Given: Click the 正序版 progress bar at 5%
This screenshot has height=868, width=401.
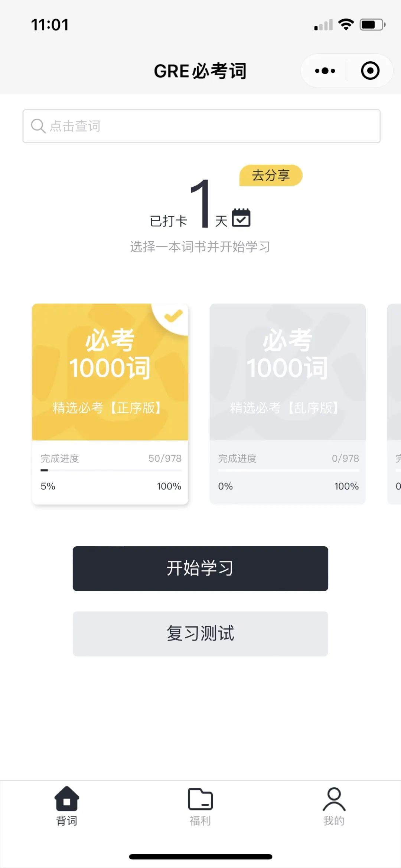Looking at the screenshot, I should coord(111,470).
